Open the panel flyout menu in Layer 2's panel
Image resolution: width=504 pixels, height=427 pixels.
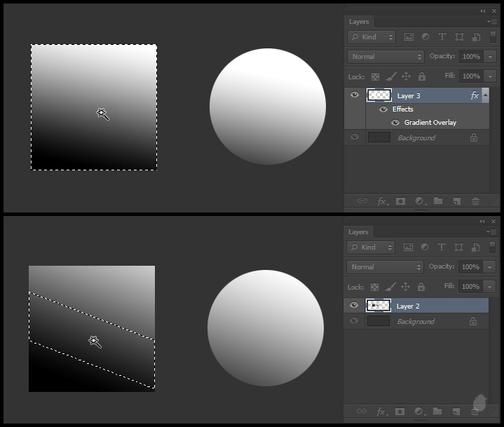coord(492,232)
